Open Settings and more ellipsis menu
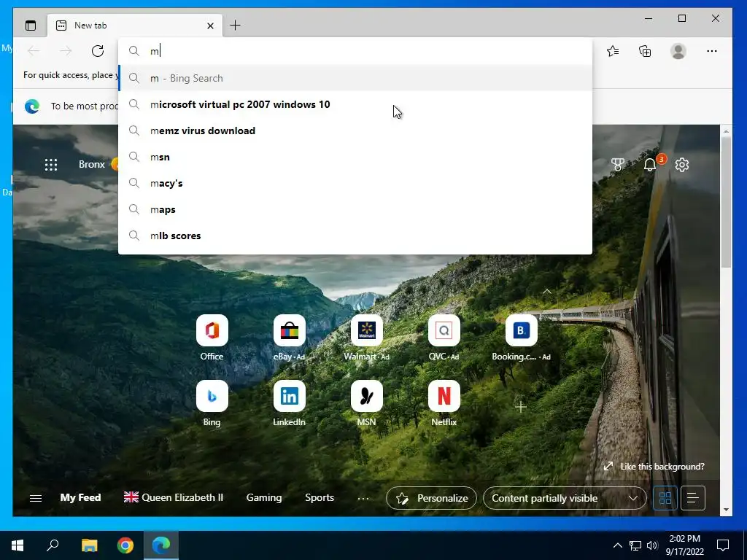This screenshot has width=747, height=560. point(712,51)
